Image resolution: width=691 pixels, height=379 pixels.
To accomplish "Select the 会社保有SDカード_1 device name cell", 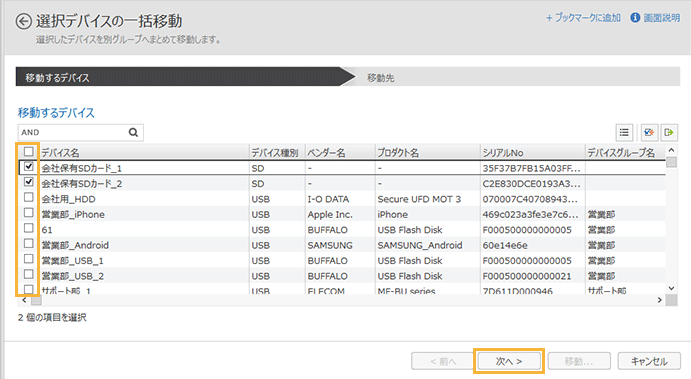I will pos(144,168).
